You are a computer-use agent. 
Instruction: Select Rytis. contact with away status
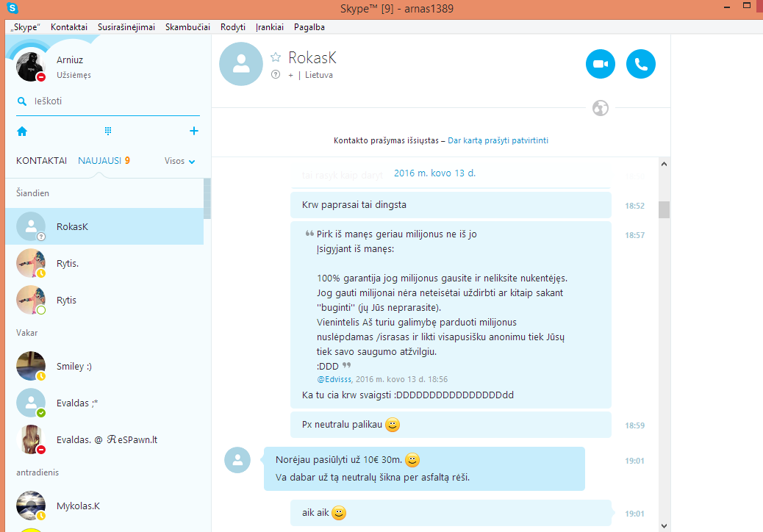pos(104,263)
